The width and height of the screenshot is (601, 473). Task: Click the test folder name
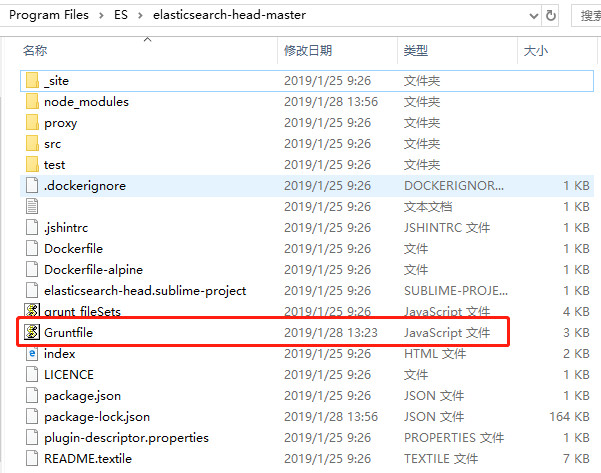click(54, 164)
